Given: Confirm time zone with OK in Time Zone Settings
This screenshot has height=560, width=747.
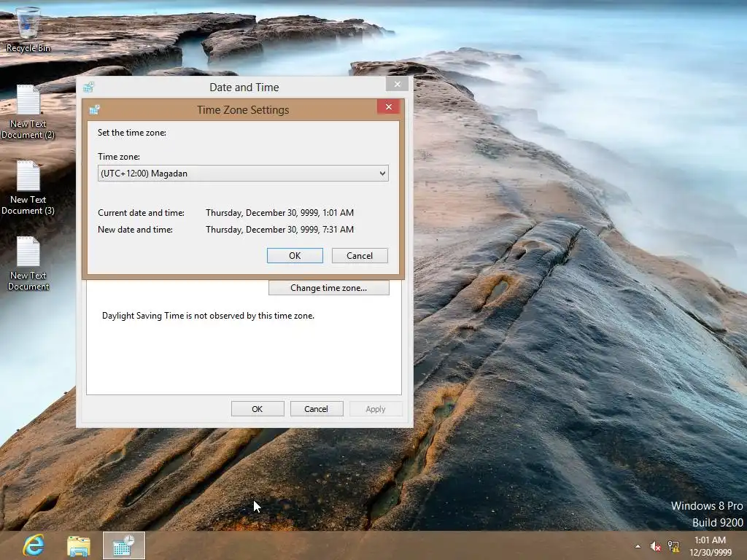Looking at the screenshot, I should (x=295, y=256).
